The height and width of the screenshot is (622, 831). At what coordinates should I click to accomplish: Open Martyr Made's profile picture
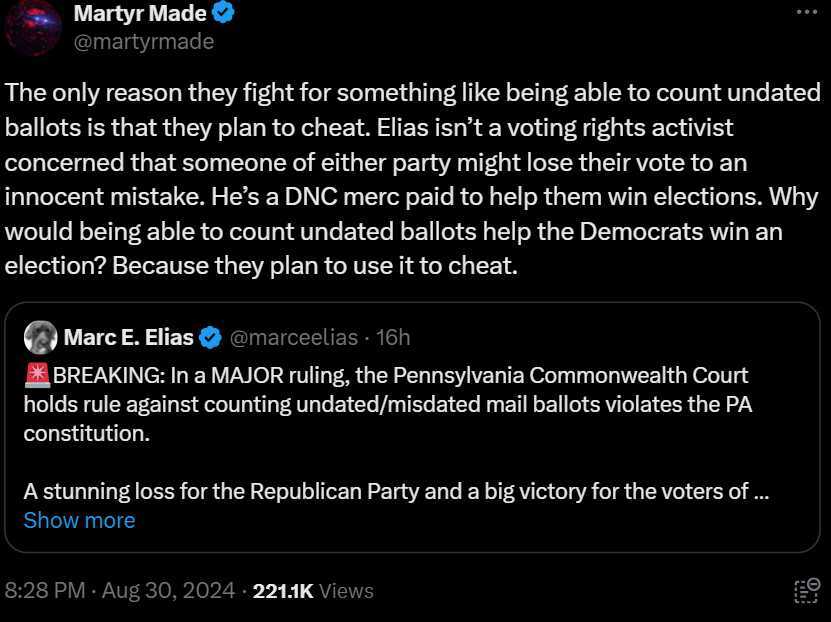[33, 26]
